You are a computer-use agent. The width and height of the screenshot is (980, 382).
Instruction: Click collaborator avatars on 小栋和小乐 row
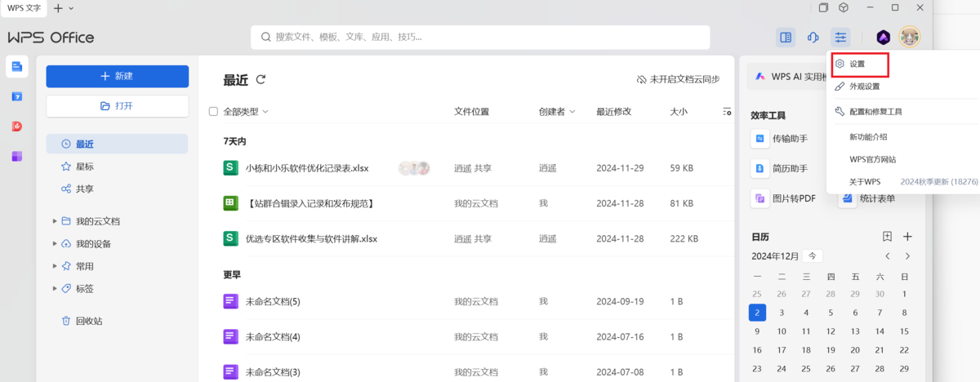[x=414, y=168]
